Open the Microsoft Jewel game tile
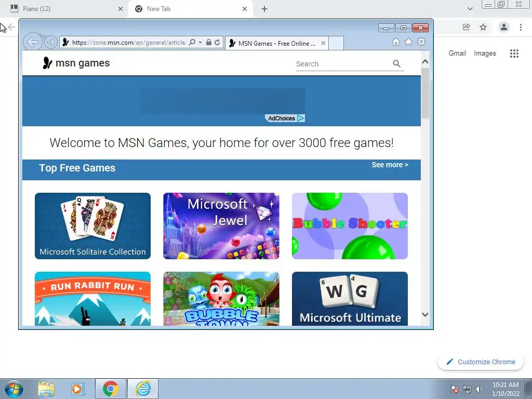Viewport: 532px width, 399px height. click(x=221, y=226)
